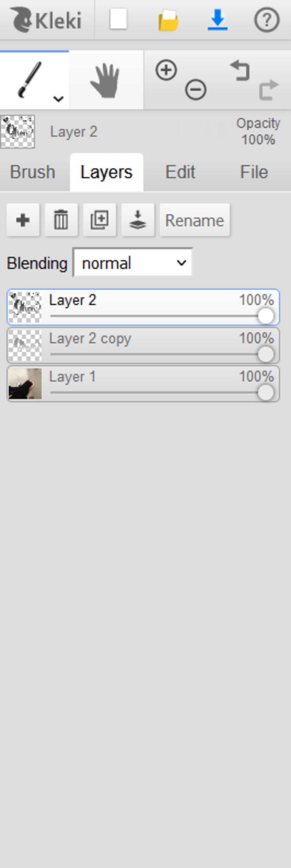This screenshot has height=868, width=291.
Task: Create a new blank image
Action: tap(118, 20)
